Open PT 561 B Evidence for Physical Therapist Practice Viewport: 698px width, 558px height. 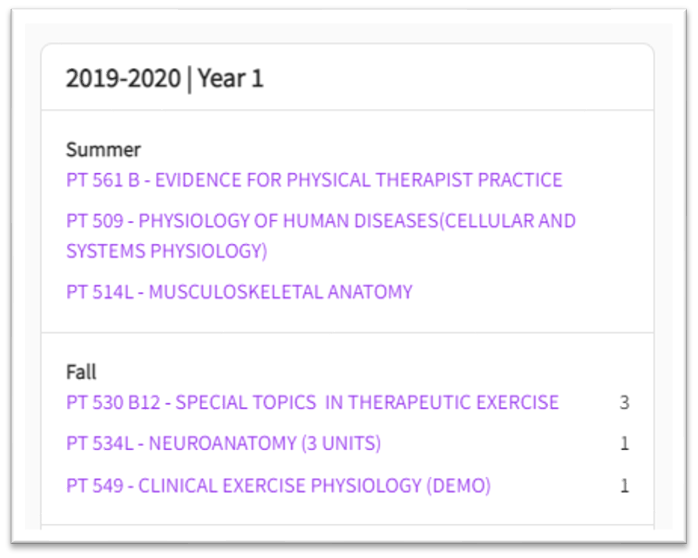(x=314, y=180)
